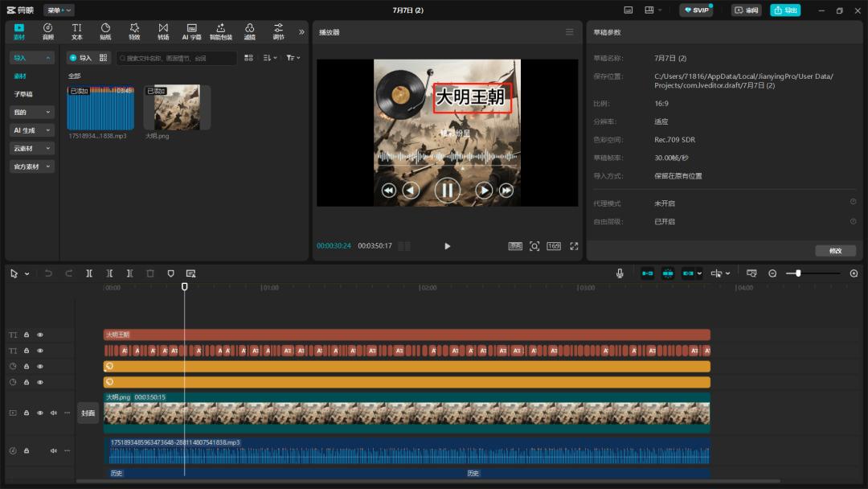Click the delete trash icon in timeline toolbar

[x=150, y=273]
